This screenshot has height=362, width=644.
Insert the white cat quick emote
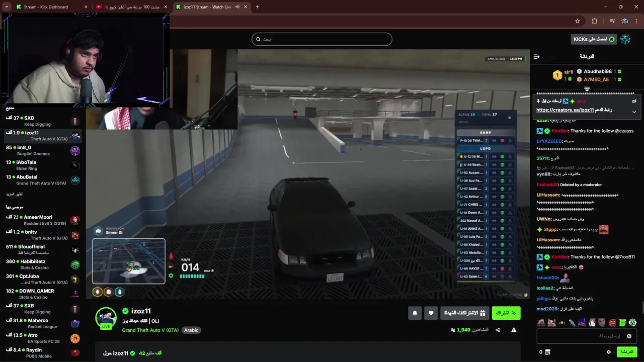coord(551,323)
